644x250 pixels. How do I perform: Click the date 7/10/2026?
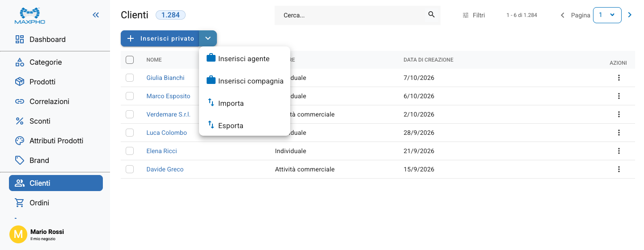click(419, 78)
